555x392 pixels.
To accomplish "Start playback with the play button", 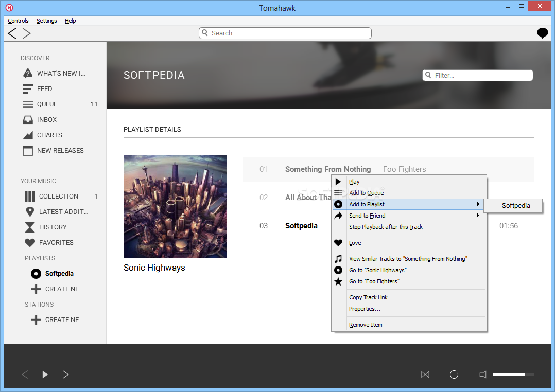I will coord(45,375).
